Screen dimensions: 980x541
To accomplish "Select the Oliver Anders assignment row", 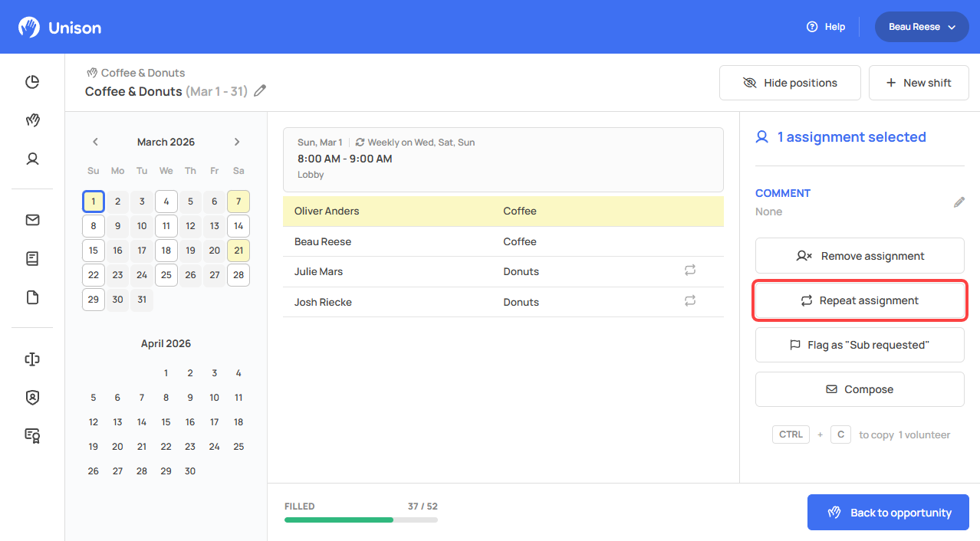I will coord(503,211).
